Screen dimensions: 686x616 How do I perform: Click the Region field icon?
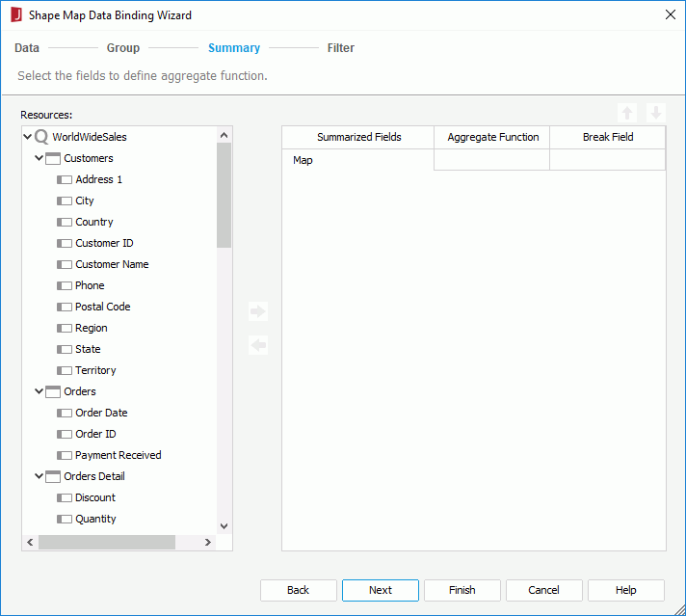point(65,329)
